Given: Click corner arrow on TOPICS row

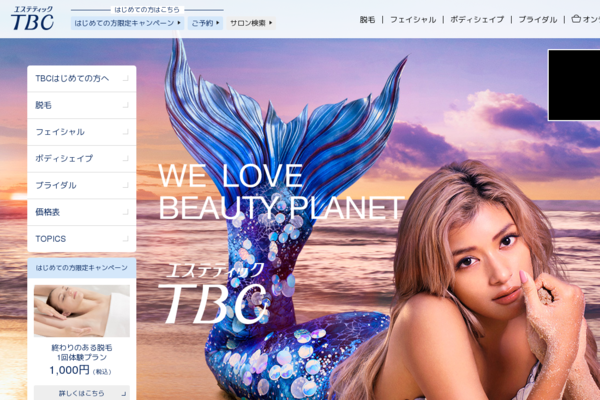Looking at the screenshot, I should click(x=126, y=239).
